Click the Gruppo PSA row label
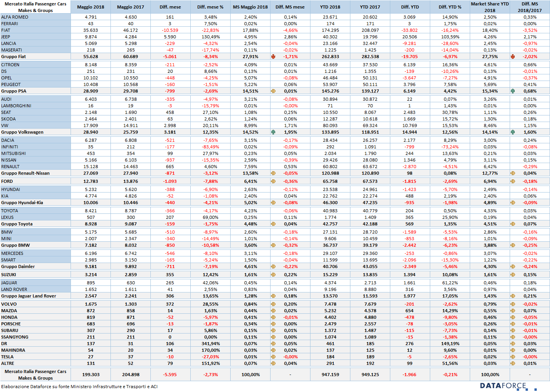The height and width of the screenshot is (392, 550). click(x=14, y=91)
